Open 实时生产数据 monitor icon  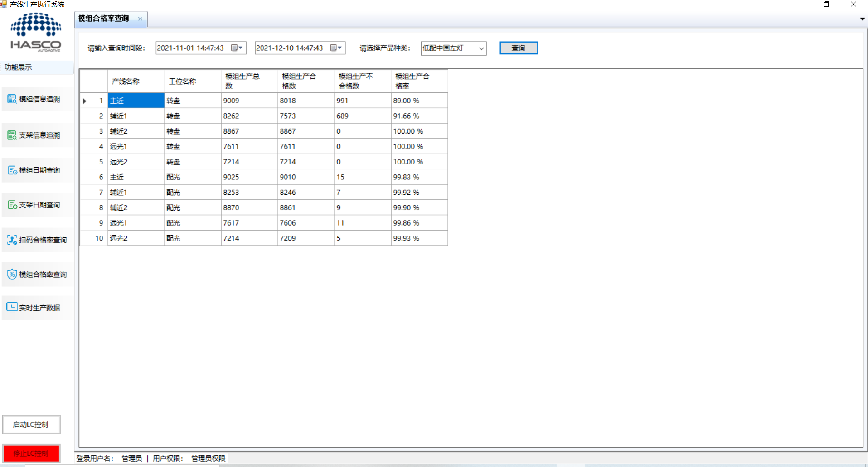click(x=12, y=307)
